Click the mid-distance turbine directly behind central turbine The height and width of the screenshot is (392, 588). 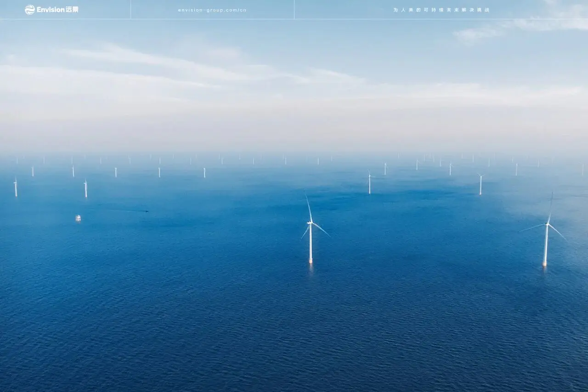[x=369, y=182]
